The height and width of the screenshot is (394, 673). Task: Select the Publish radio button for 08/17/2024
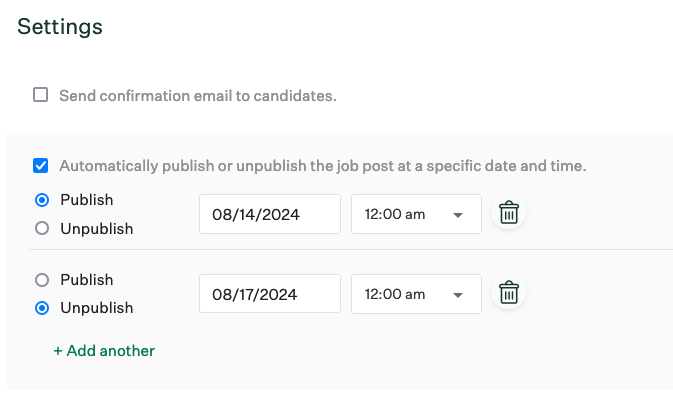coord(42,280)
